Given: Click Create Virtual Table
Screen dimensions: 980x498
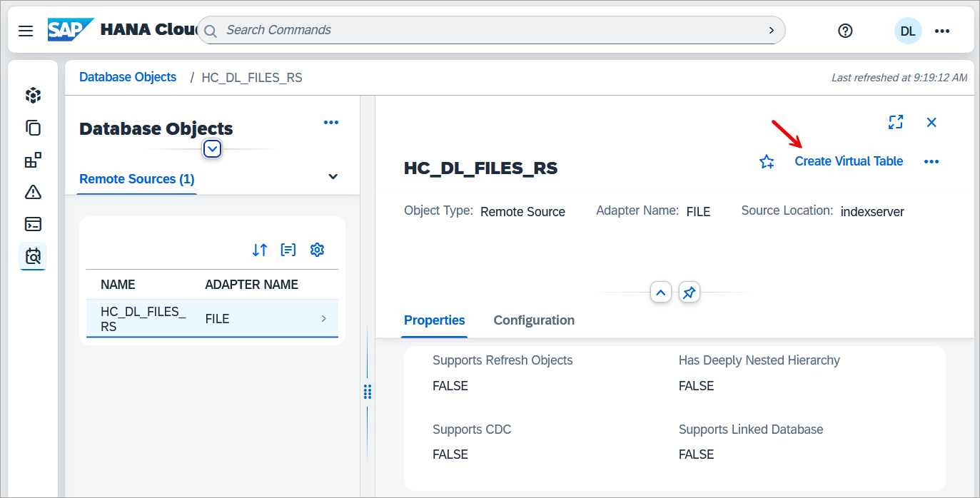Looking at the screenshot, I should point(849,161).
